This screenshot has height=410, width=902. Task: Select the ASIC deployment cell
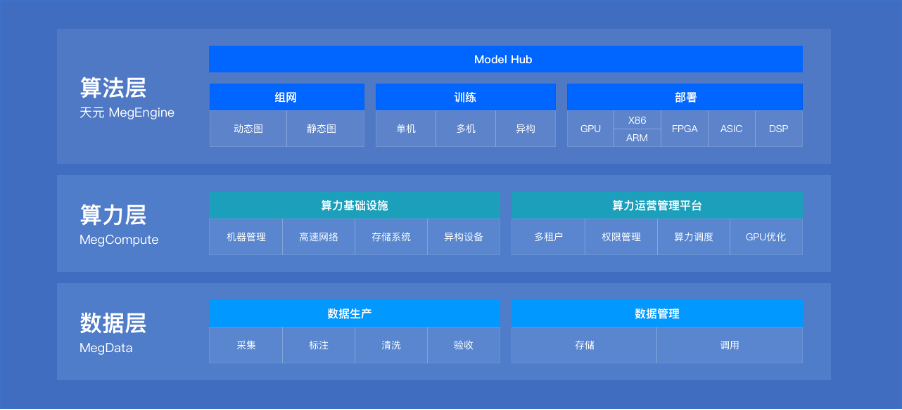coord(732,129)
